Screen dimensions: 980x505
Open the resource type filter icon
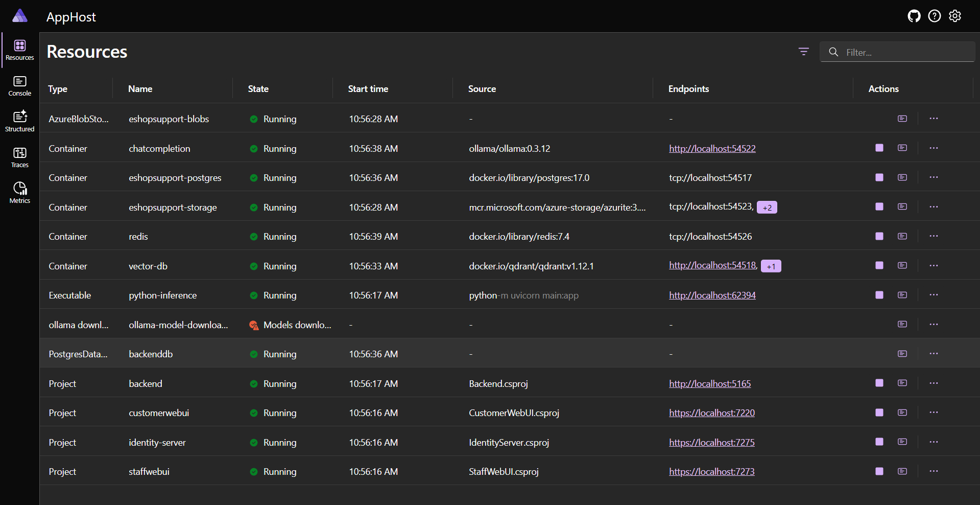[x=803, y=52]
